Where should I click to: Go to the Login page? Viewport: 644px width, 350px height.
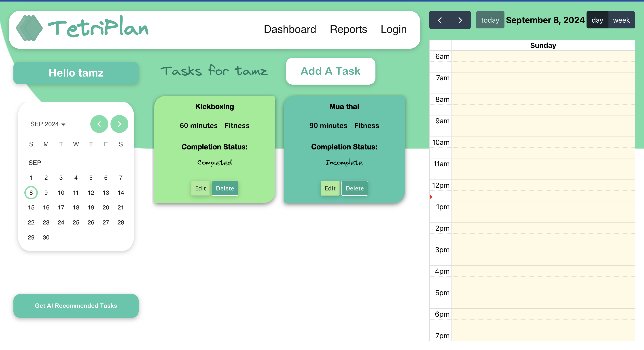point(393,29)
